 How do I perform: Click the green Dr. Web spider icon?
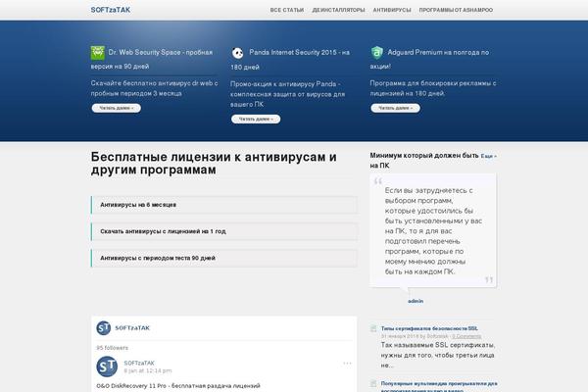pyautogui.click(x=98, y=53)
